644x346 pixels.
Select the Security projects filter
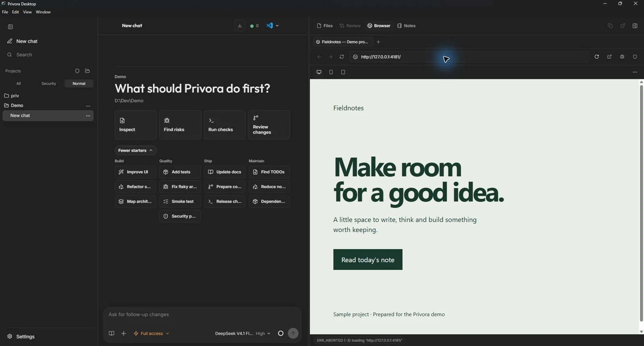(49, 84)
